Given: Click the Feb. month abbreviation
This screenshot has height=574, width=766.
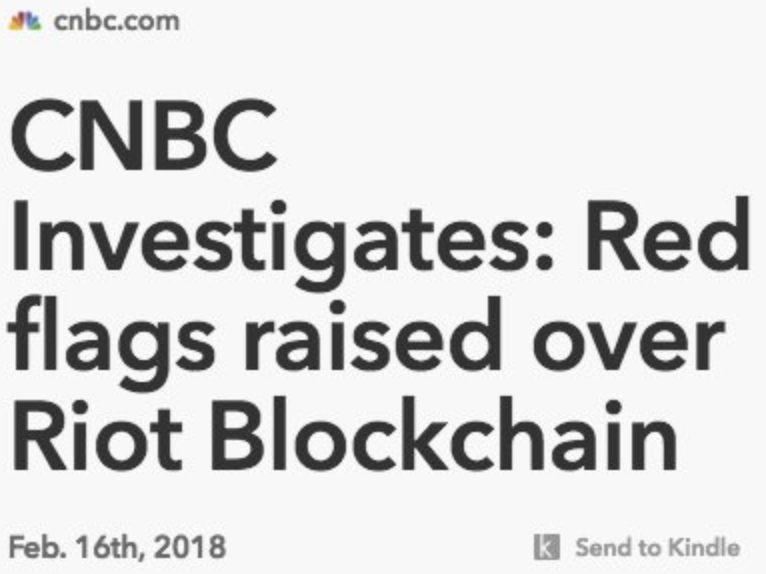Looking at the screenshot, I should pos(38,547).
